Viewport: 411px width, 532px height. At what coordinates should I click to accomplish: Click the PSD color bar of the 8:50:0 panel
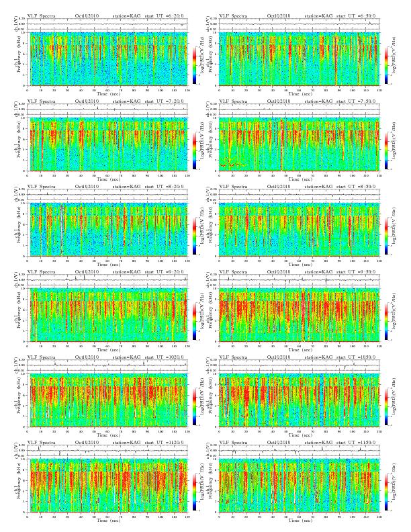386,236
